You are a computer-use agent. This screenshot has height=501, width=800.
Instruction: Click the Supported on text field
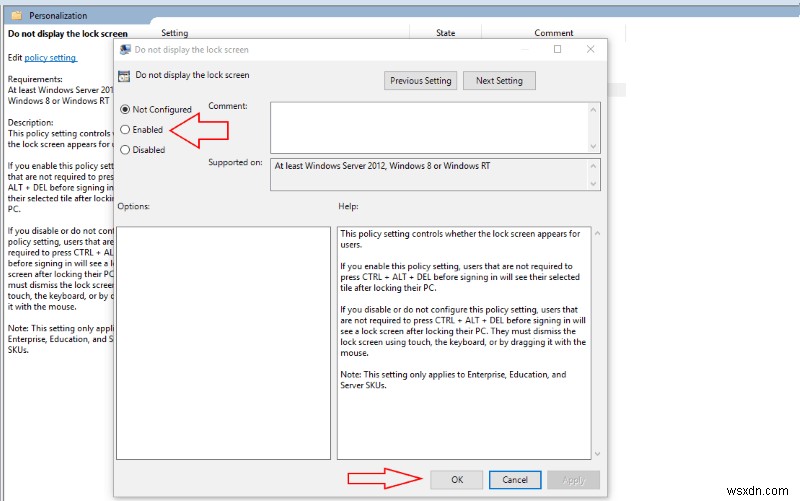pos(430,174)
